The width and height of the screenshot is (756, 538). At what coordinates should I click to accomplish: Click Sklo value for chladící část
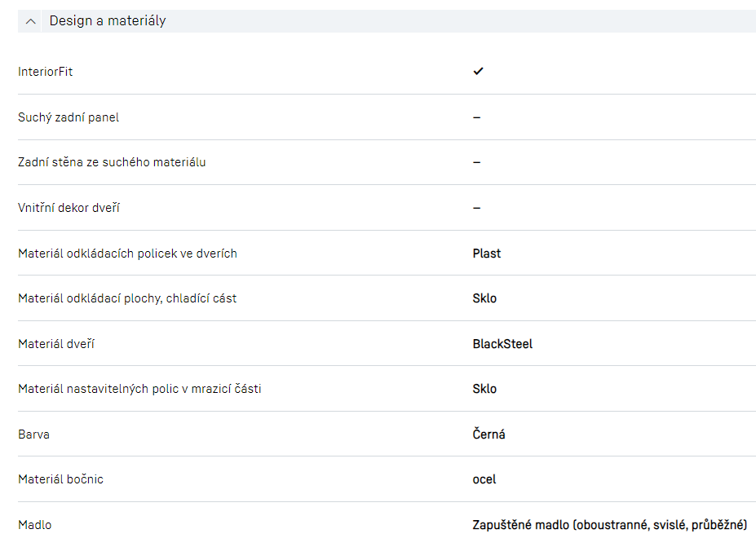pyautogui.click(x=484, y=298)
